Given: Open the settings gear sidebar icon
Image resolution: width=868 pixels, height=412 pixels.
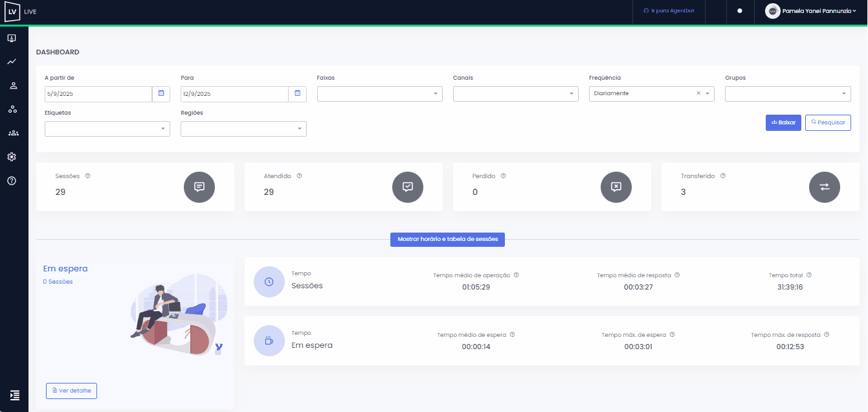Looking at the screenshot, I should point(12,157).
